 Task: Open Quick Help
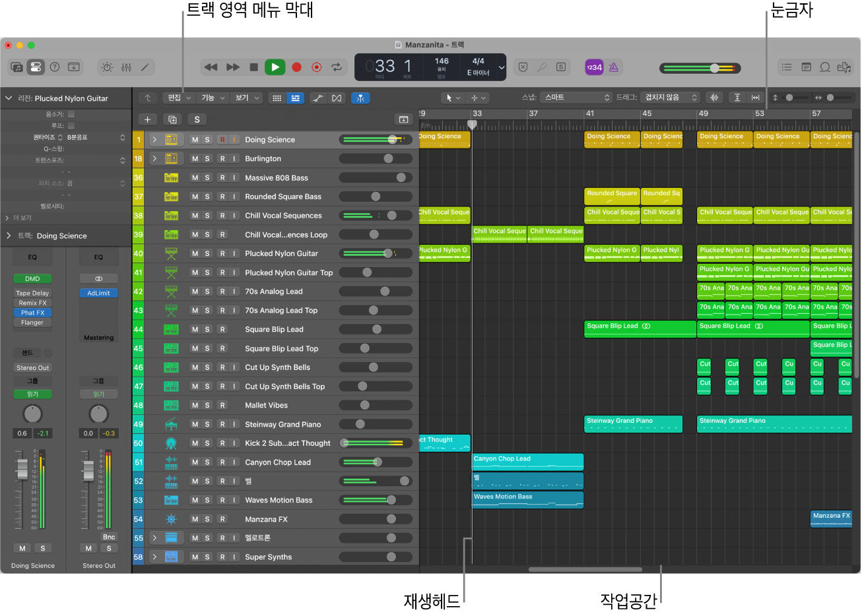pyautogui.click(x=55, y=67)
